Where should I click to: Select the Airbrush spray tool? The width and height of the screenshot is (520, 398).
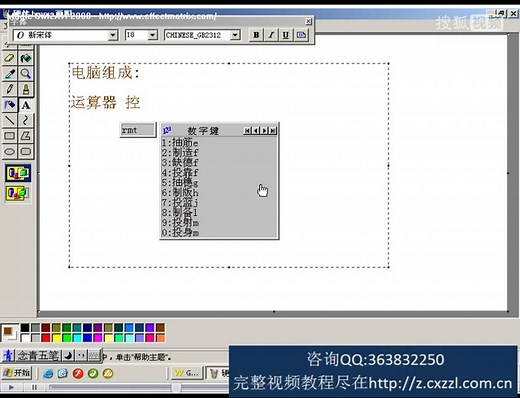(x=10, y=105)
